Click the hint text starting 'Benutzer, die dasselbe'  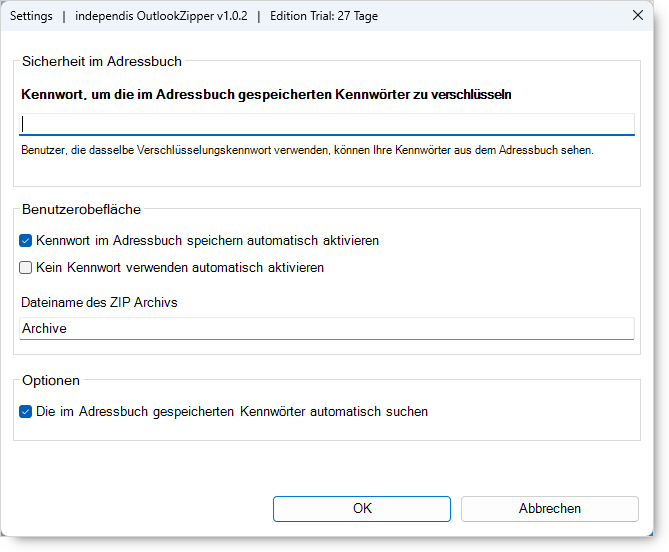click(x=307, y=150)
